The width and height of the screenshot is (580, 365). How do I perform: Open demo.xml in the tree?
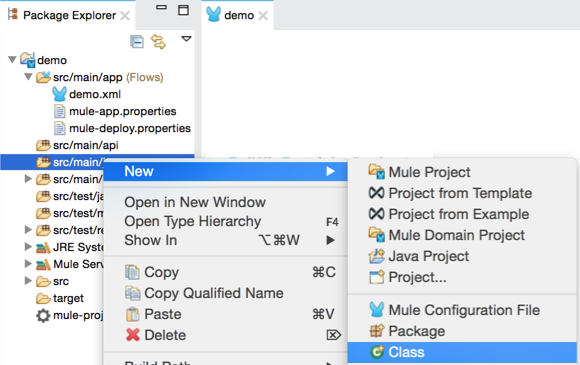(x=95, y=94)
